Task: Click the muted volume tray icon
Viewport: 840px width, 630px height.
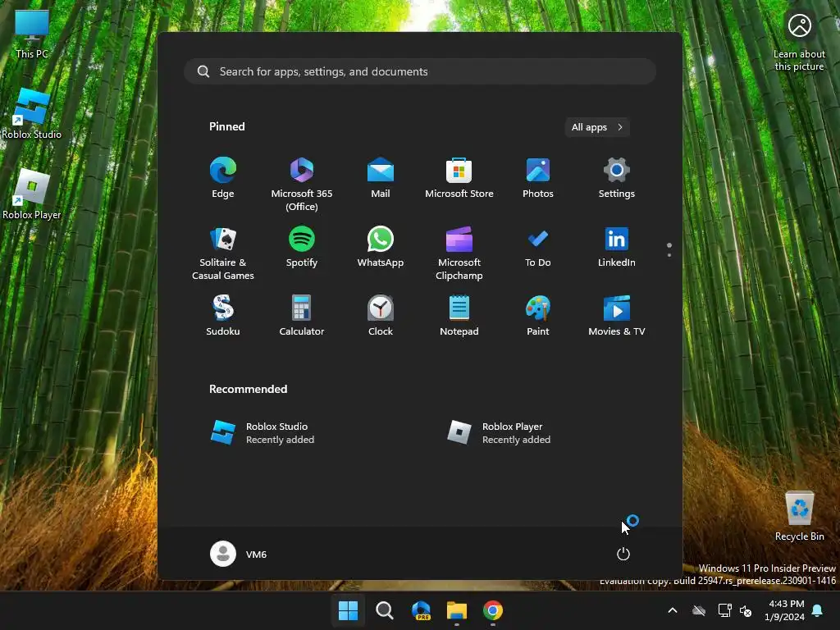Action: point(745,610)
